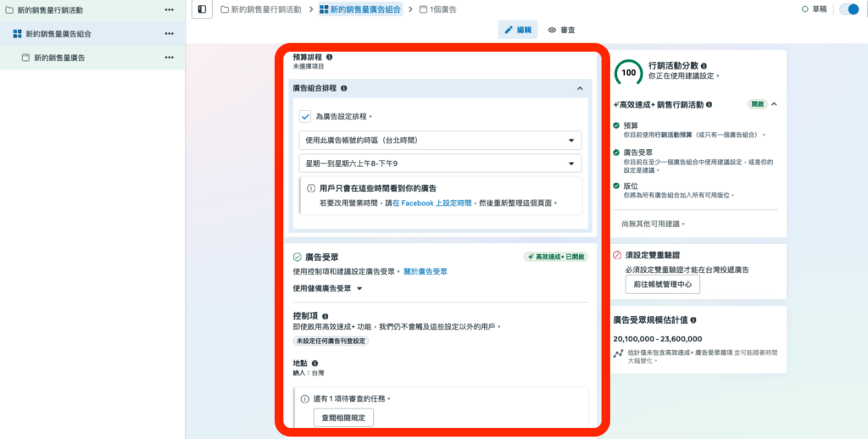Click the 前往帳號管理中心 button
This screenshot has width=868, height=439.
coord(663,285)
